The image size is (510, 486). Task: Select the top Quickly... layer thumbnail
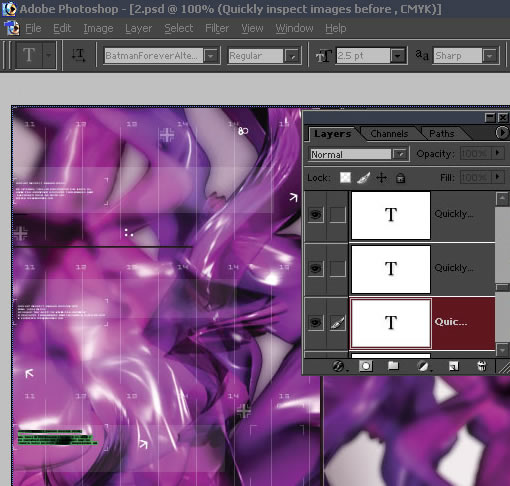[x=391, y=215]
